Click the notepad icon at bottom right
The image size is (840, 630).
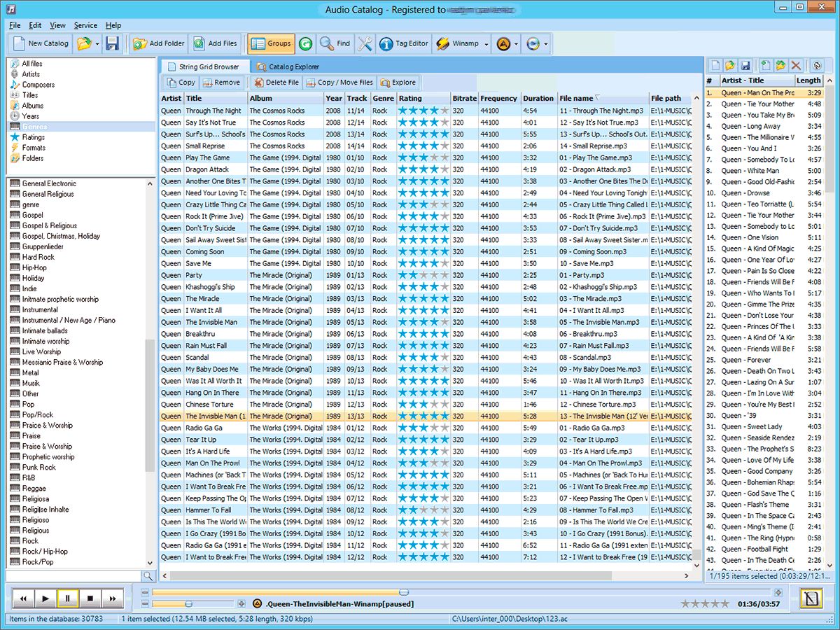pyautogui.click(x=811, y=598)
